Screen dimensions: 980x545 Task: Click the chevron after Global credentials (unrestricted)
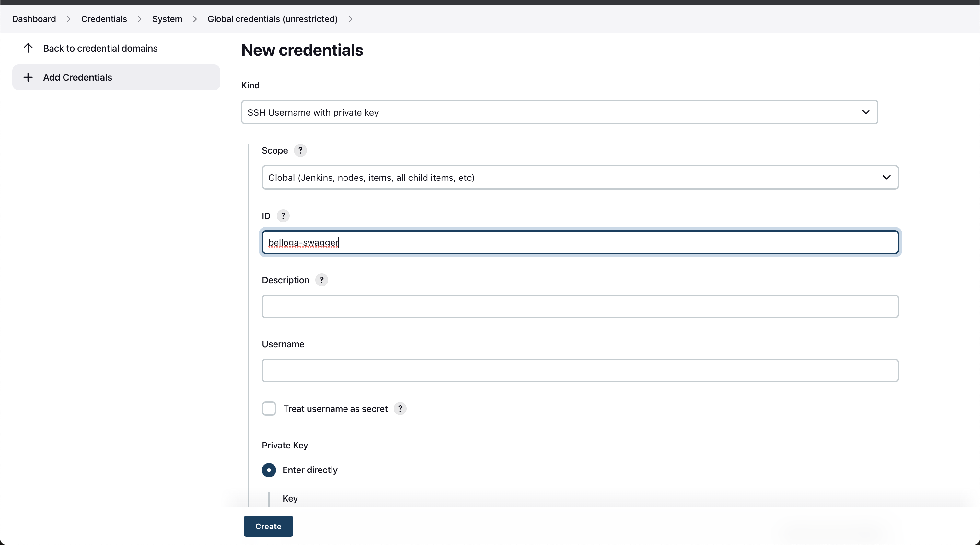tap(350, 19)
